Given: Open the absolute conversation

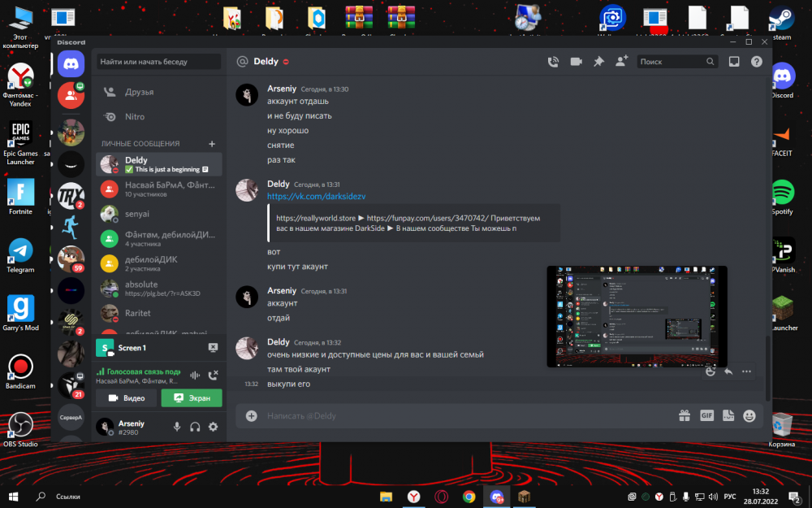Looking at the screenshot, I should pyautogui.click(x=159, y=289).
